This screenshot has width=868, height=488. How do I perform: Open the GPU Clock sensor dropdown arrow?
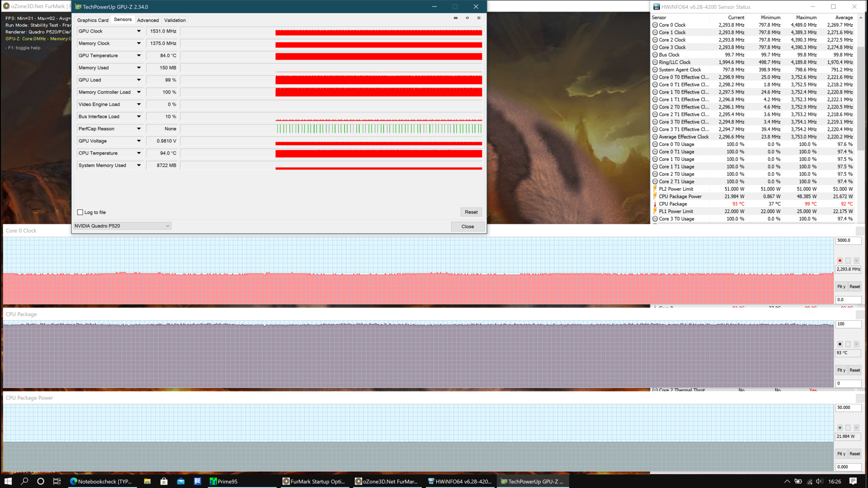click(139, 31)
